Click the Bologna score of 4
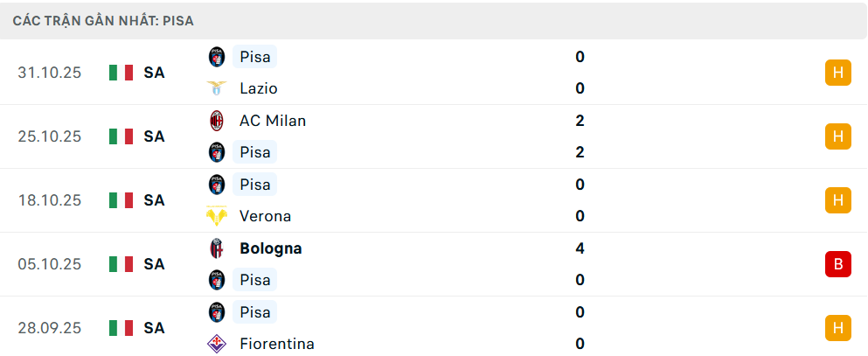The width and height of the screenshot is (868, 356). tap(580, 248)
